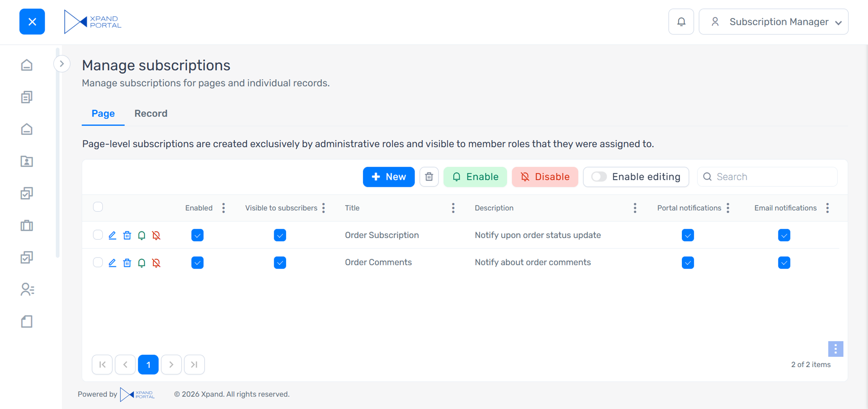Viewport: 868px width, 409px height.
Task: Open the Subscription Manager user dropdown
Action: pyautogui.click(x=773, y=22)
